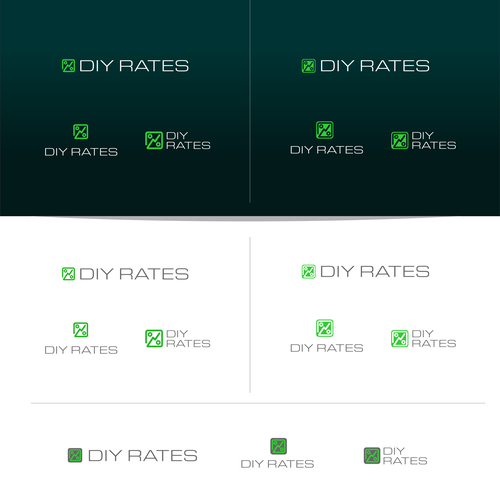Image resolution: width=500 pixels, height=500 pixels.
Task: Click the gray-bordered icon above the centered DIY RATES wordmark in the bottom row
Action: point(278,446)
